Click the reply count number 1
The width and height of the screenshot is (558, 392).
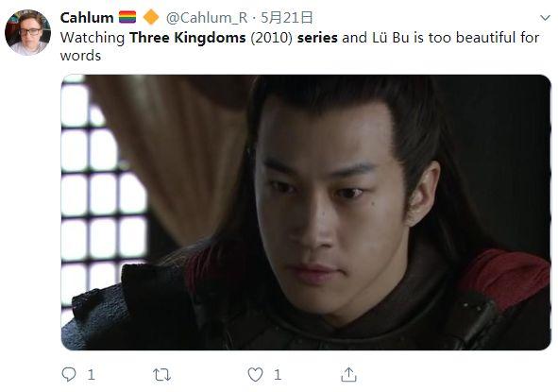click(91, 375)
